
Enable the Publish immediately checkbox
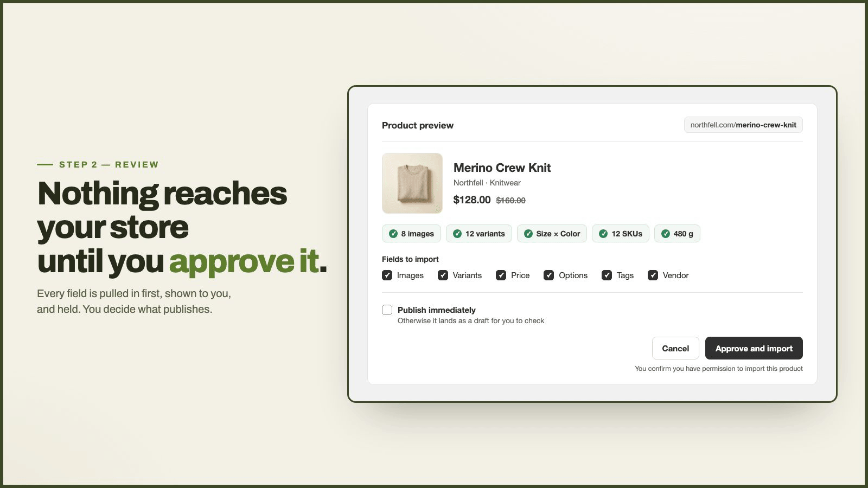(387, 310)
